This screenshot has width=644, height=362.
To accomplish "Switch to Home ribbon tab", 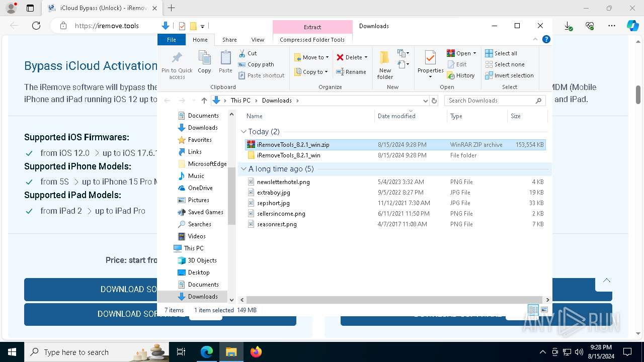I will coord(200,40).
